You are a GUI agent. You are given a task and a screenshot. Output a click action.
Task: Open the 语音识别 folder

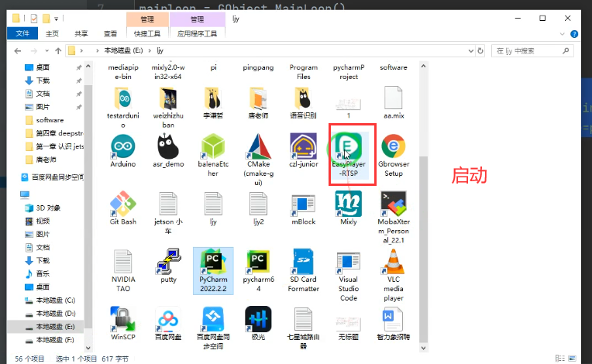(x=303, y=98)
